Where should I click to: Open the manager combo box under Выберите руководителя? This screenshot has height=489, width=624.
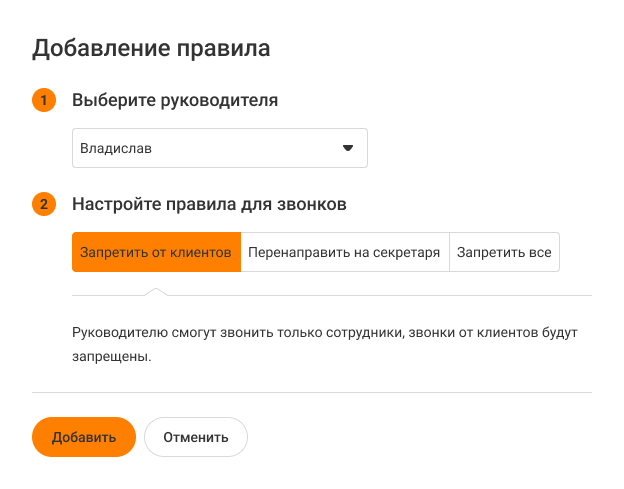click(220, 148)
